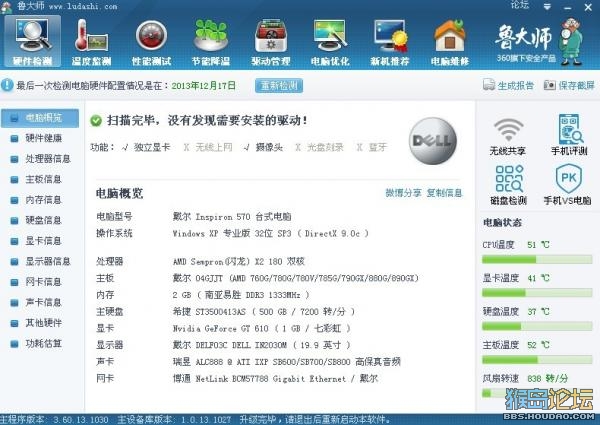This screenshot has height=425, width=600.
Task: Click 微博分享 link
Action: tap(403, 193)
